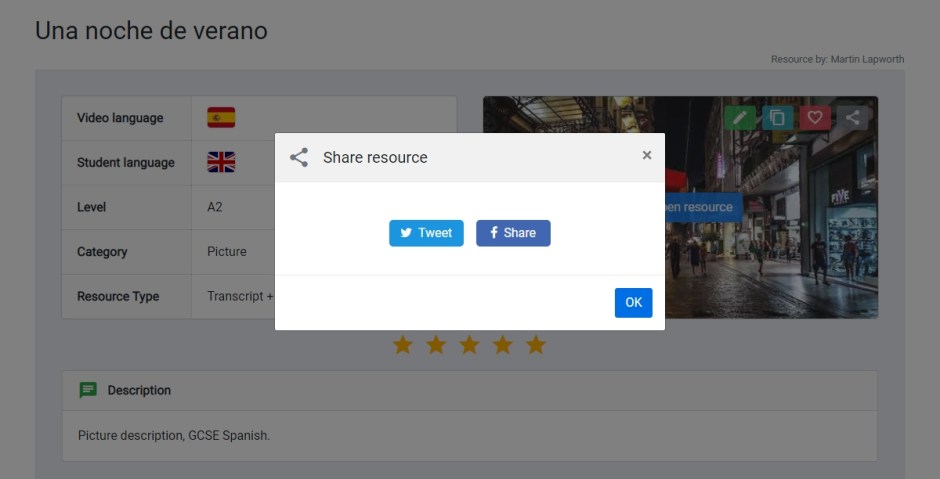Viewport: 940px width, 479px height.
Task: Pick the fourth rating star
Action: coord(503,345)
